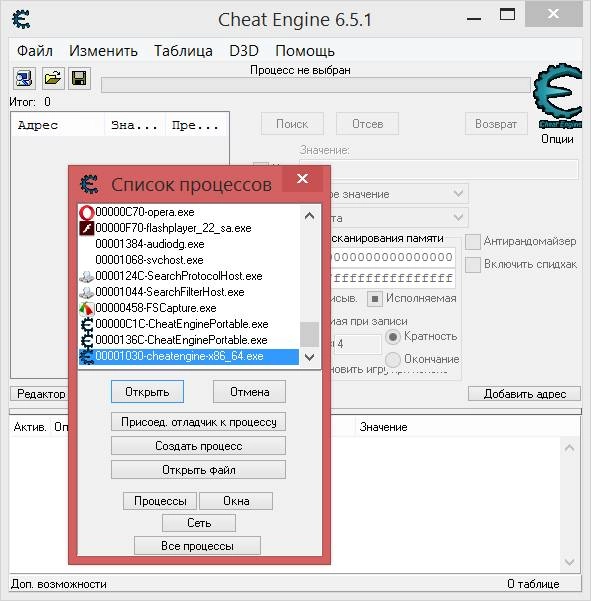591x601 pixels.
Task: Select 00000C1C-CheatEnginePortable.exe icon
Action: point(87,324)
